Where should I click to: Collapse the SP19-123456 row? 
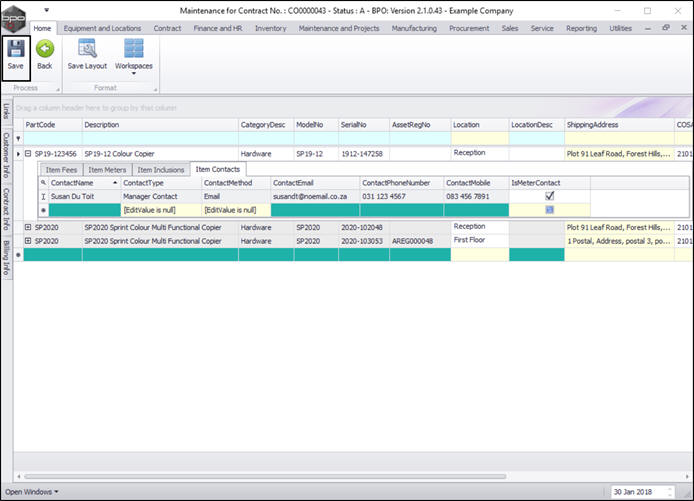pos(28,154)
